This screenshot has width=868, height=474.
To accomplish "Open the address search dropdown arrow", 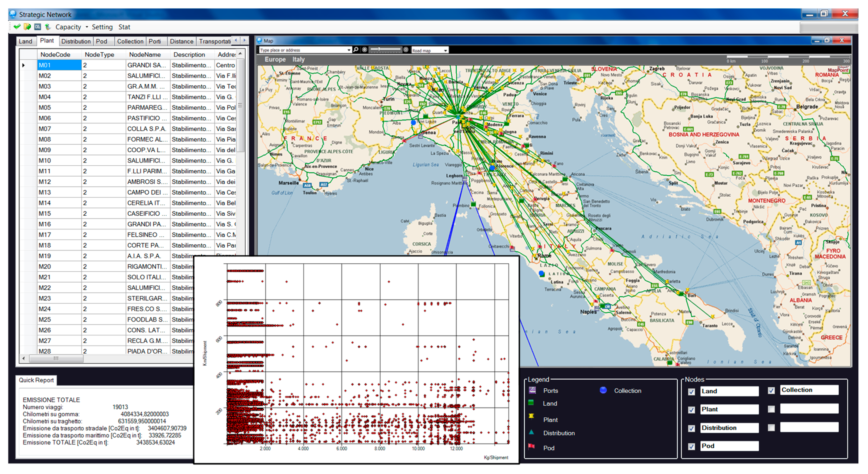I will (349, 50).
